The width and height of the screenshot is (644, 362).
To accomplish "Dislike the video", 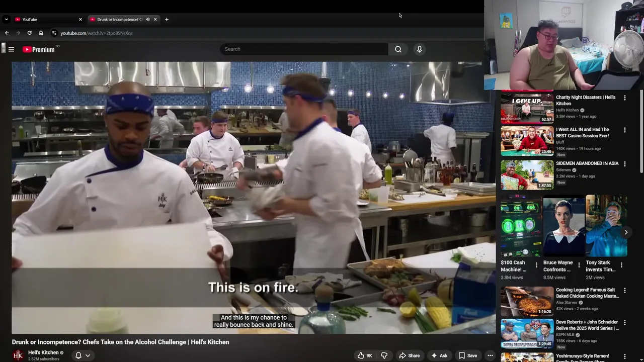I will (384, 355).
